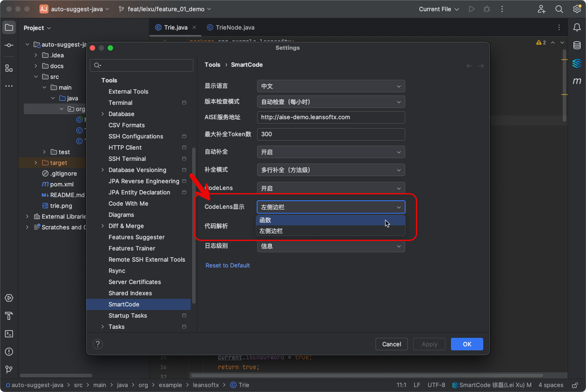Expand the test folder in project tree
586x392 pixels.
[x=44, y=152]
